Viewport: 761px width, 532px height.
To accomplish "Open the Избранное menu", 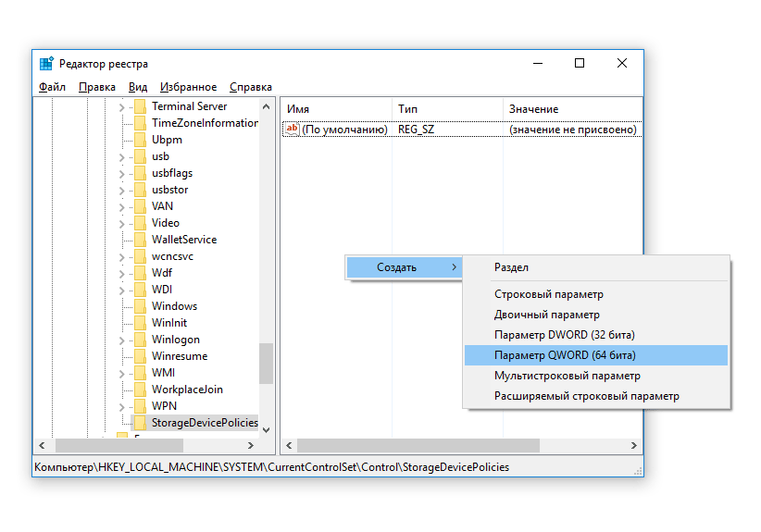I will 188,87.
